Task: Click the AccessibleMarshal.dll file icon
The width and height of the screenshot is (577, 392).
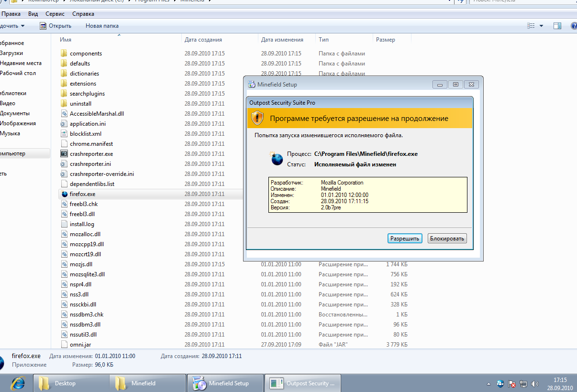Action: [x=64, y=114]
